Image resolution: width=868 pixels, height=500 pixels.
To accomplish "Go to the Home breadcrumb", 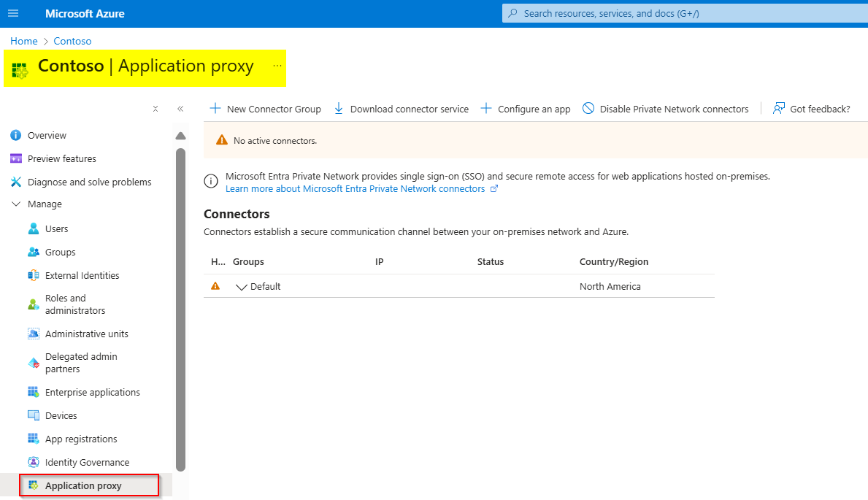I will pyautogui.click(x=24, y=41).
